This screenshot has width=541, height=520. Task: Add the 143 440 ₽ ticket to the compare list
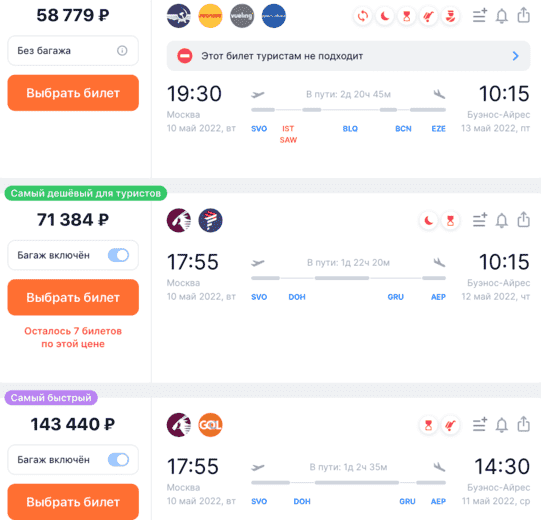[x=480, y=424]
